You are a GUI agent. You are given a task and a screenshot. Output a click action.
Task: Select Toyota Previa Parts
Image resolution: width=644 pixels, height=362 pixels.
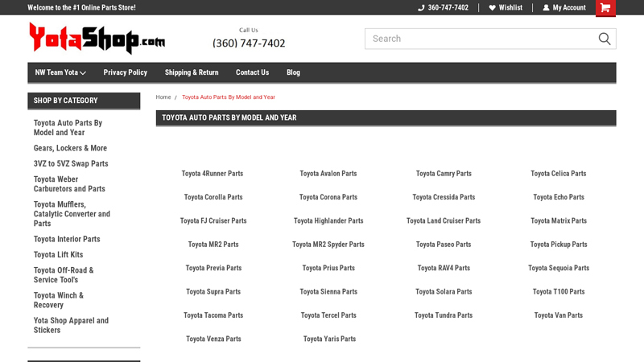click(x=213, y=268)
